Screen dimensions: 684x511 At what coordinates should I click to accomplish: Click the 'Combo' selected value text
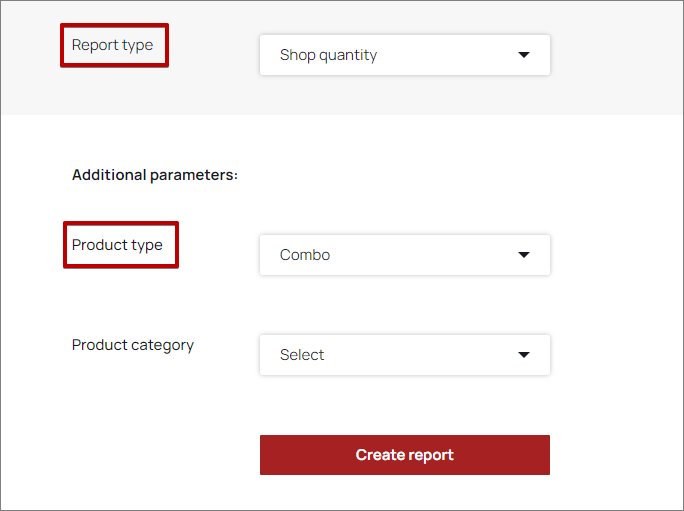[x=305, y=255]
